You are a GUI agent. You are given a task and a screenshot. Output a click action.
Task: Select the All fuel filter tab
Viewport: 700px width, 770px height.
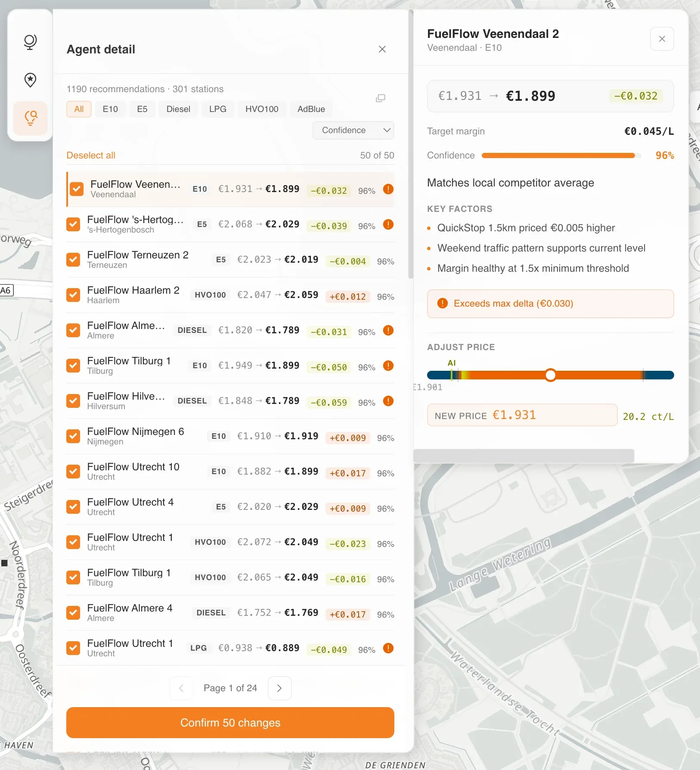pos(79,109)
